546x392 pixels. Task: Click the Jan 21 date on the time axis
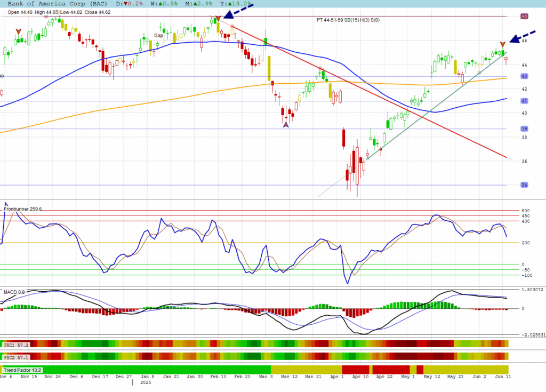[171, 377]
